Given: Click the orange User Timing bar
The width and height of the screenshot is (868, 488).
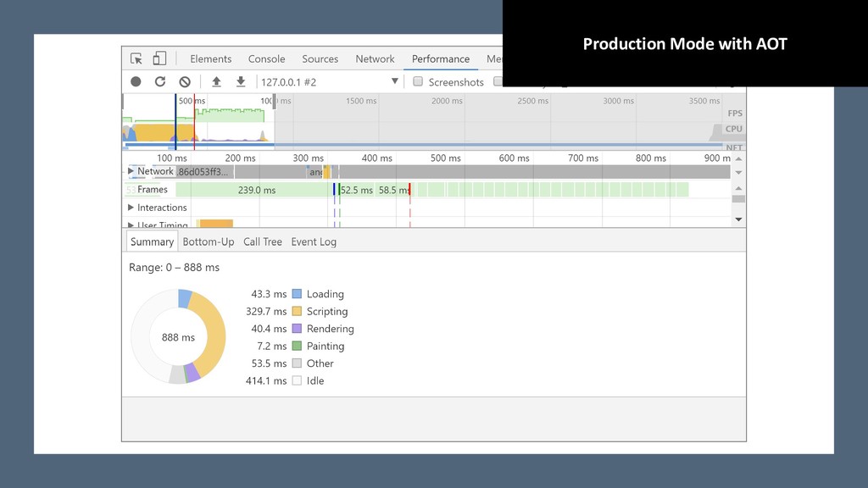Looking at the screenshot, I should [216, 224].
